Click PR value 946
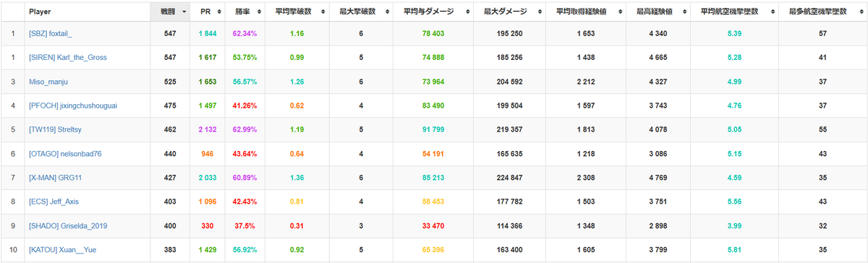Screen dimensions: 868x263 pyautogui.click(x=208, y=154)
